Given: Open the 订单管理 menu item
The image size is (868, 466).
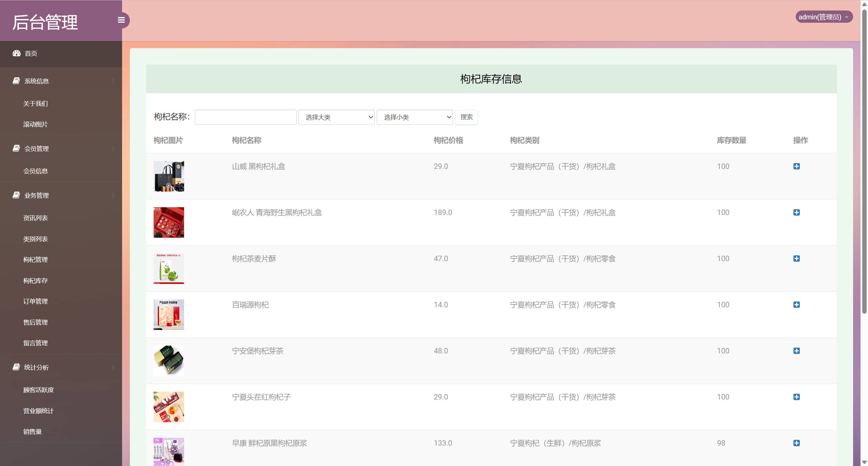Looking at the screenshot, I should [35, 301].
